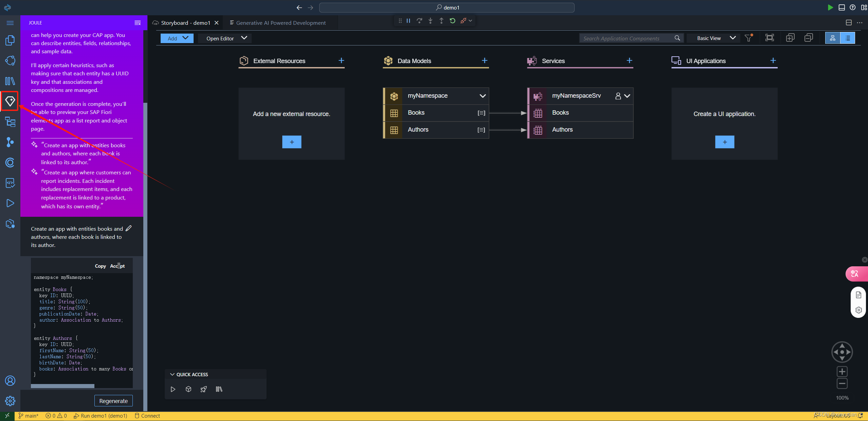Screen dimensions: 868x421
Task: Open the Manage gear icon in sidebar
Action: point(10,401)
